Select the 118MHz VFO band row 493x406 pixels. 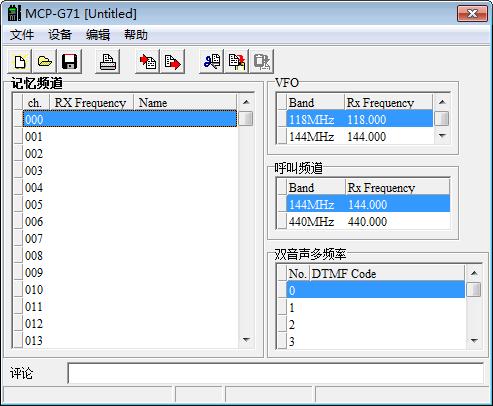coord(359,119)
